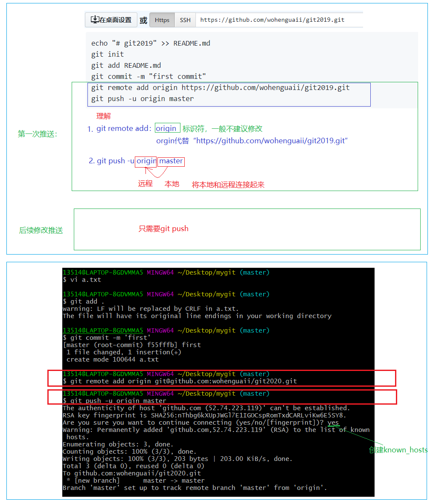Select the 'git init' line in the code block

108,54
